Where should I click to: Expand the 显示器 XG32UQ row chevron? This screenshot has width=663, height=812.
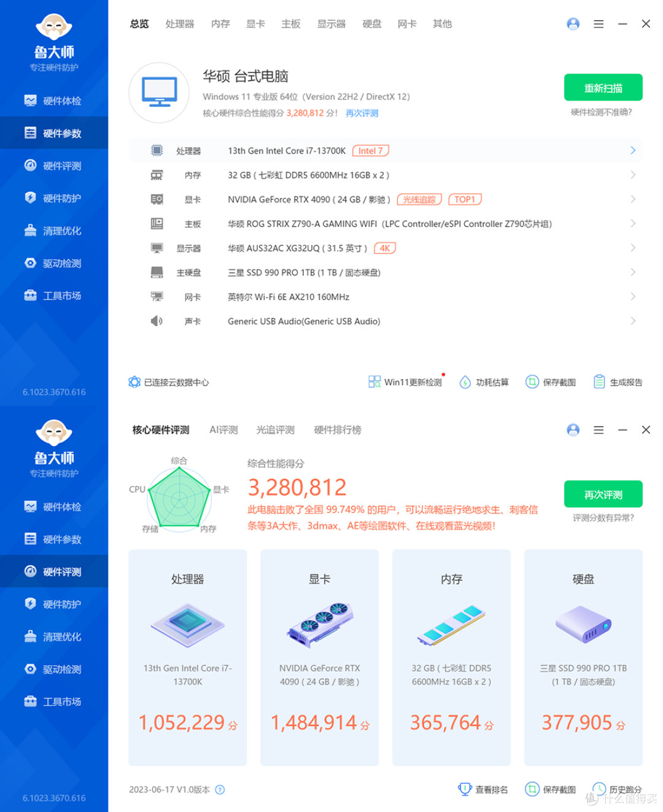(x=633, y=248)
